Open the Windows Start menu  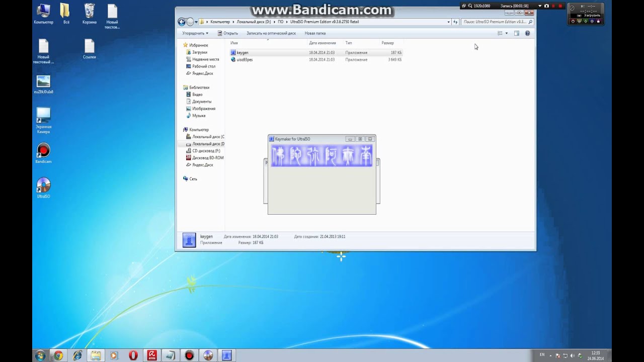click(40, 355)
